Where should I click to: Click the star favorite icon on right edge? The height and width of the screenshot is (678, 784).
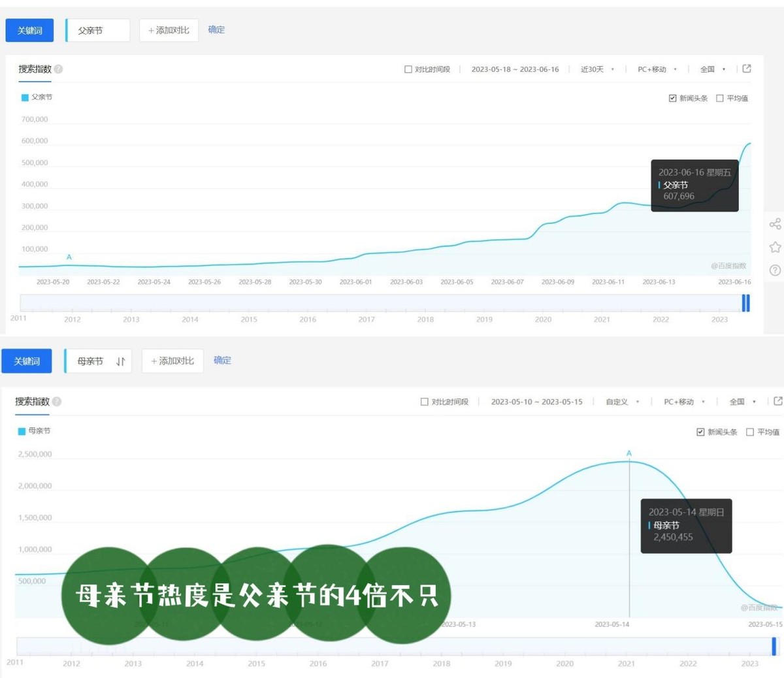[x=775, y=247]
